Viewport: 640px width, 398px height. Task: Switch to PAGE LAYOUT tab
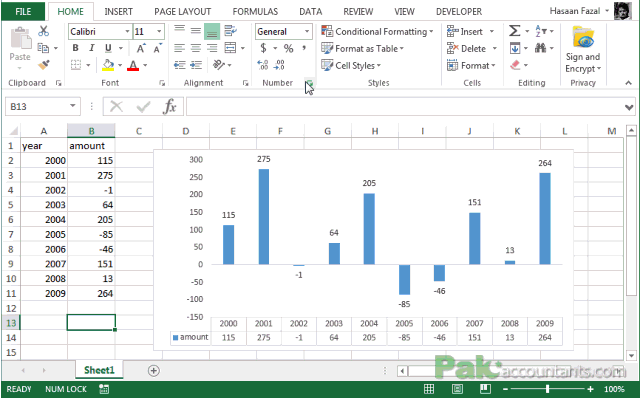click(182, 11)
